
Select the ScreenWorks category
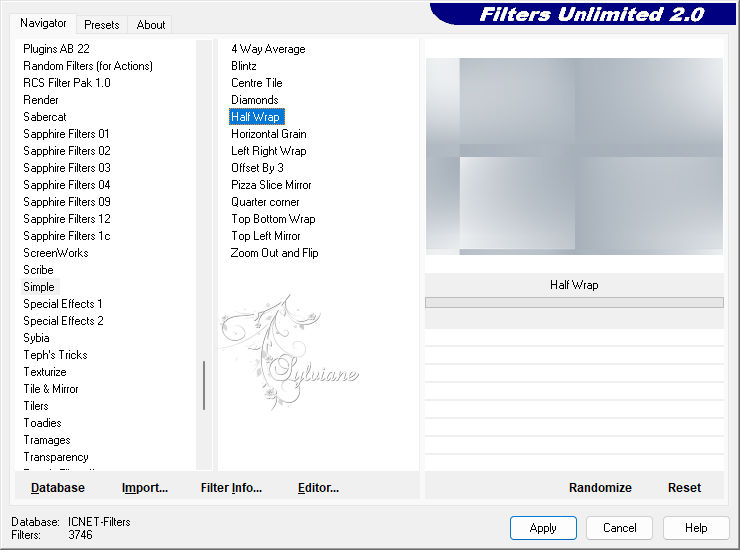56,253
